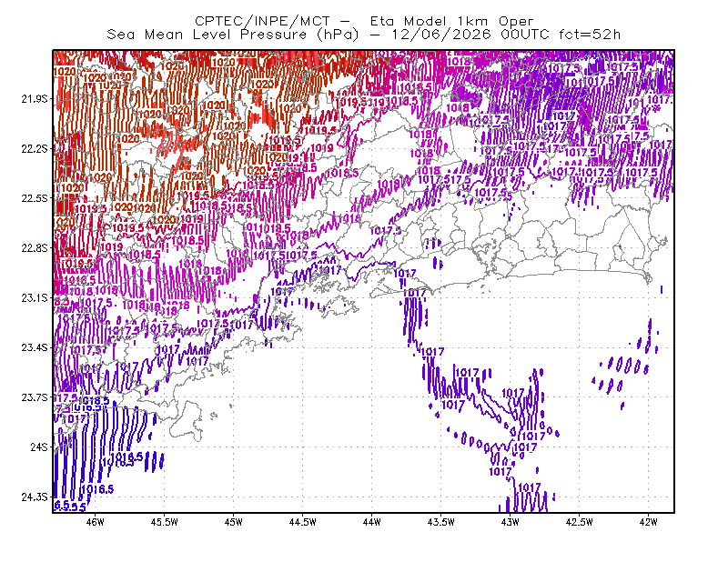This screenshot has width=728, height=562.
Task: Click the 42W longitude axis label
Action: coord(649,522)
